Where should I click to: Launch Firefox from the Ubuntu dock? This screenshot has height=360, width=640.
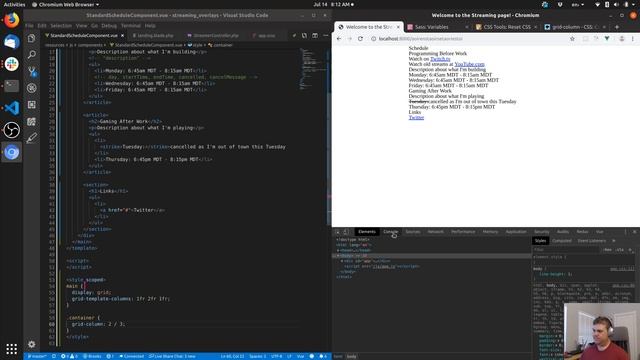click(x=11, y=20)
